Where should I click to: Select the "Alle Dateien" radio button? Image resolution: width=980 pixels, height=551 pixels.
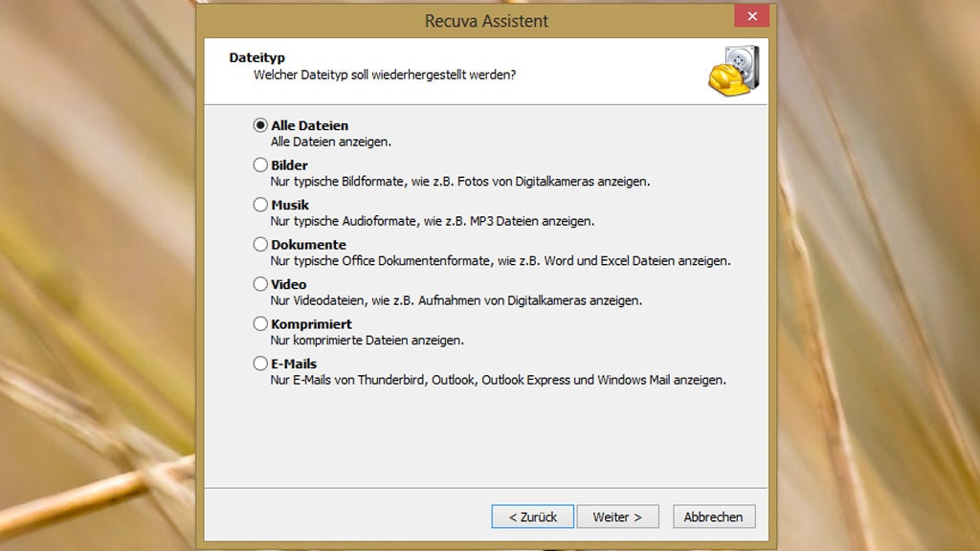(260, 125)
